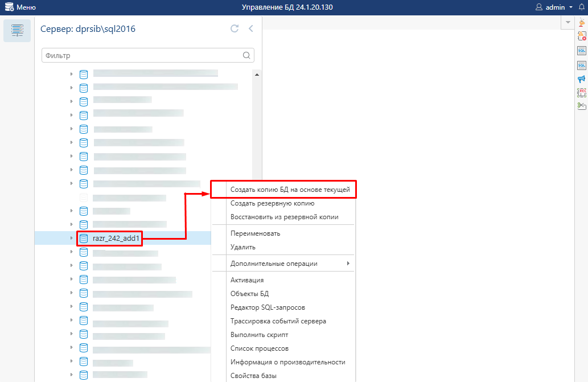This screenshot has width=588, height=382.
Task: Click the upper SQL document icon in right sidebar
Action: coord(582,51)
